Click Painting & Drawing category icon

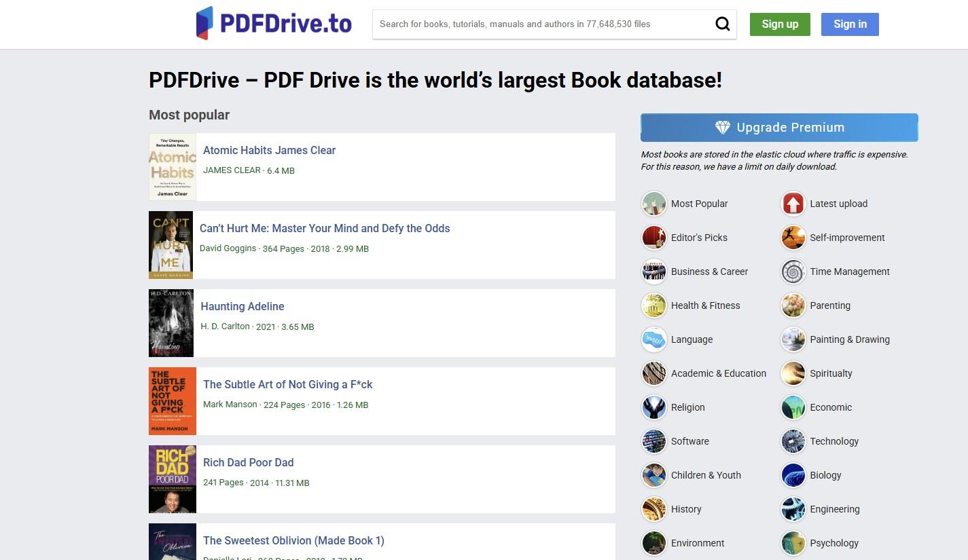[x=793, y=339]
